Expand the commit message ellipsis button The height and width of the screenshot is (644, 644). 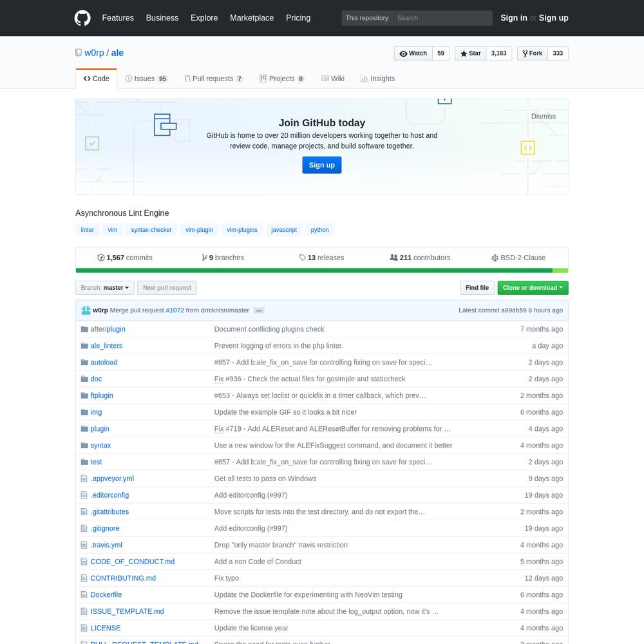coord(259,310)
